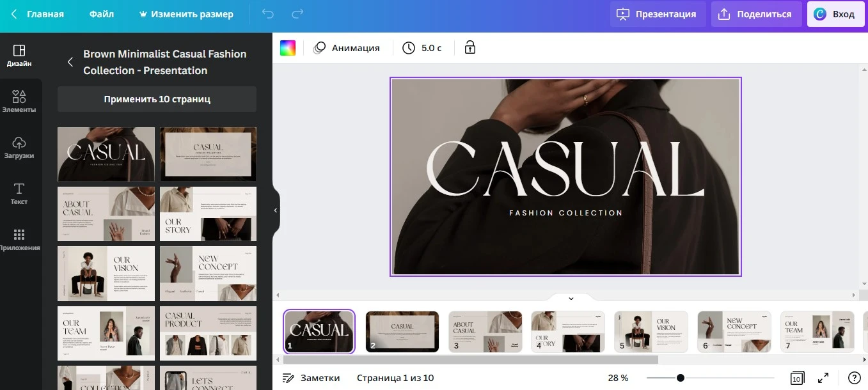Screen dimensions: 868x390
Task: Click Apply 10 pages button
Action: click(x=157, y=99)
